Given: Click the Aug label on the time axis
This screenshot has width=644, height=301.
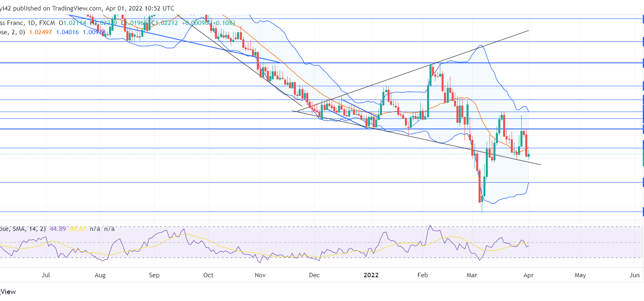Looking at the screenshot, I should pyautogui.click(x=100, y=275).
